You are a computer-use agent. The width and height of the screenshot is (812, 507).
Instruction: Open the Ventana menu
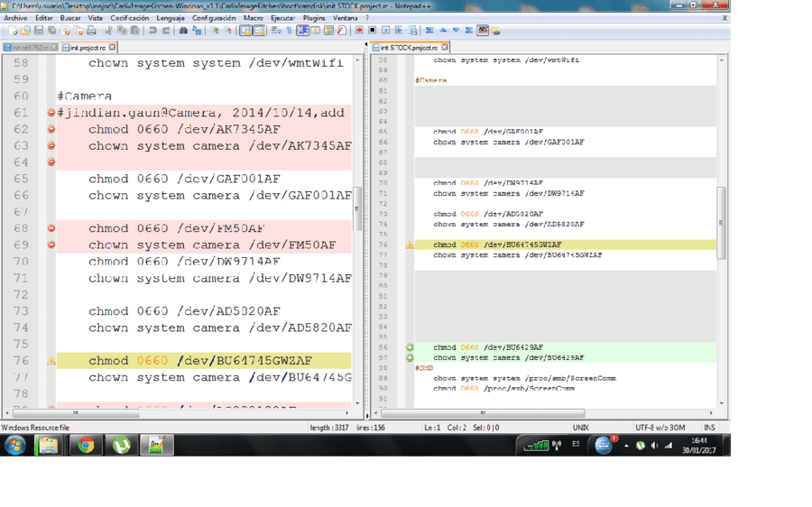point(345,18)
